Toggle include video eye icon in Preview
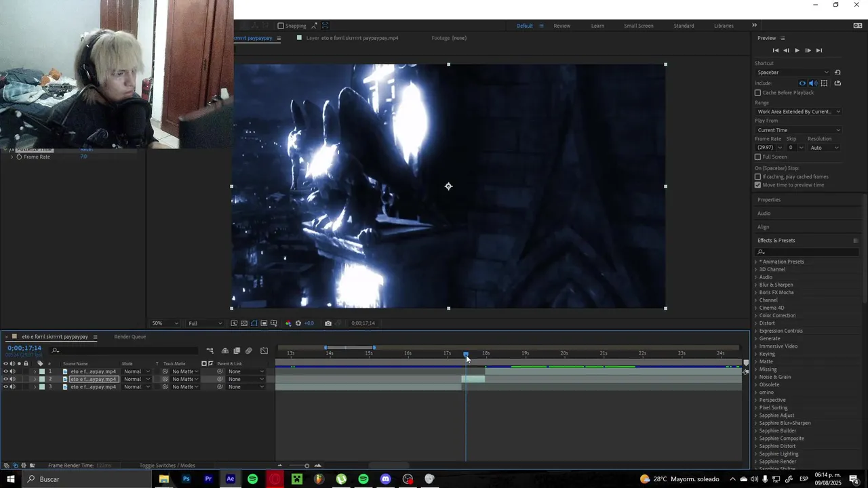Image resolution: width=868 pixels, height=488 pixels. (x=803, y=83)
